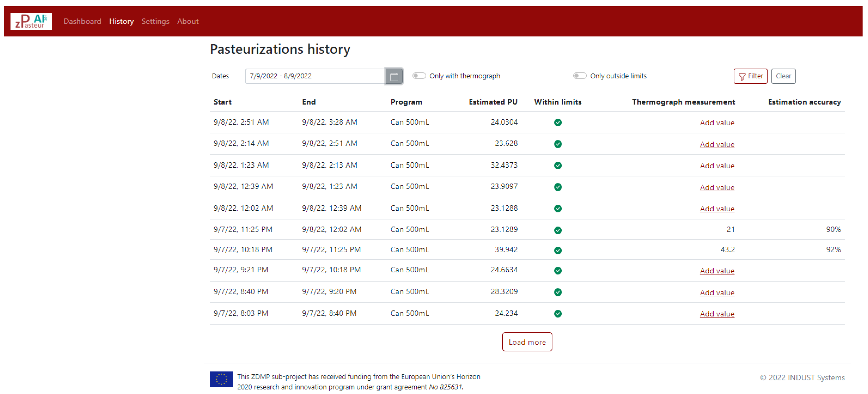Click green checkmark in 32.4373 PU row
868x394 pixels.
558,166
